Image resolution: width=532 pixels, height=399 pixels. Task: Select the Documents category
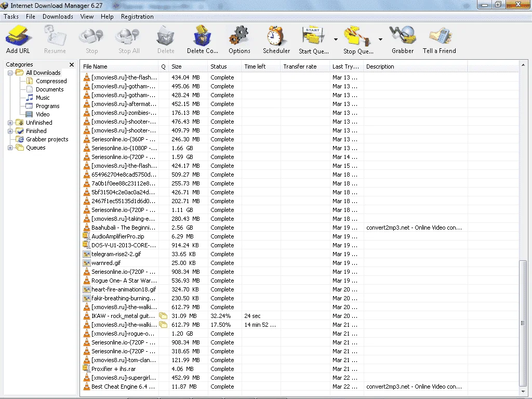pyautogui.click(x=49, y=89)
